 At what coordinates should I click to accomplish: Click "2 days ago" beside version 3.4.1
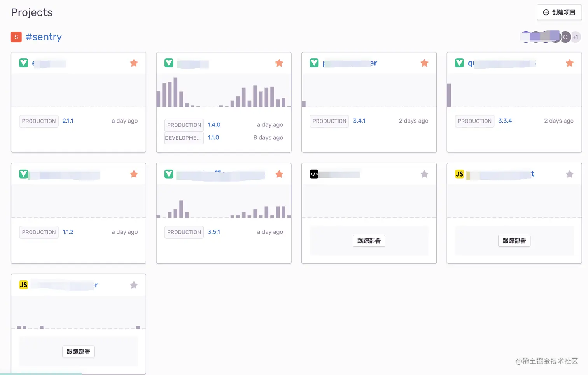[x=414, y=121]
